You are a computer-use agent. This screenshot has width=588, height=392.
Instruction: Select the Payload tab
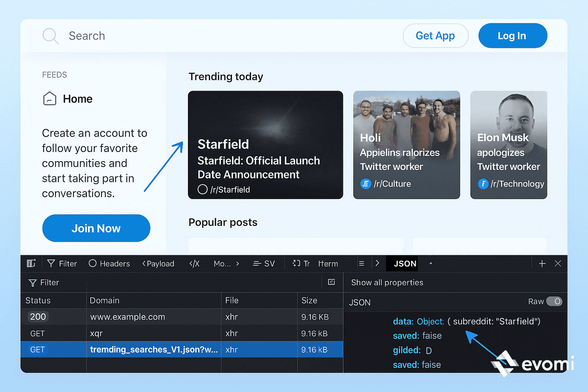pyautogui.click(x=160, y=264)
